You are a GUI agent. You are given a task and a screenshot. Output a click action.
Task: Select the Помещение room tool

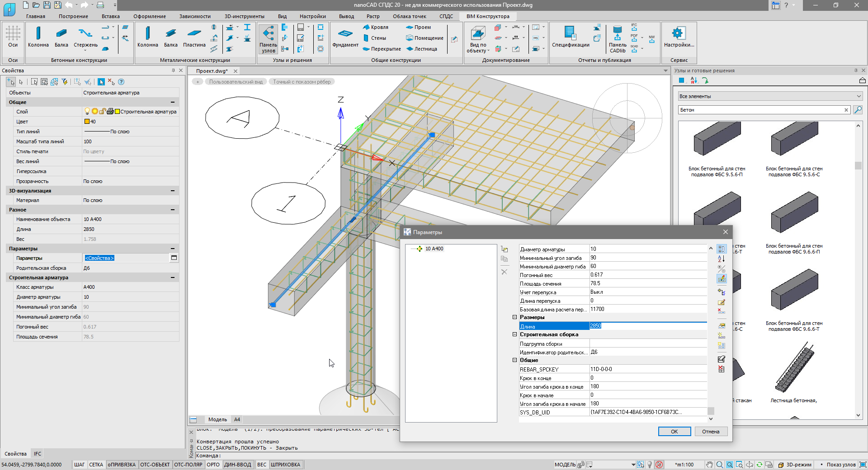(x=425, y=38)
